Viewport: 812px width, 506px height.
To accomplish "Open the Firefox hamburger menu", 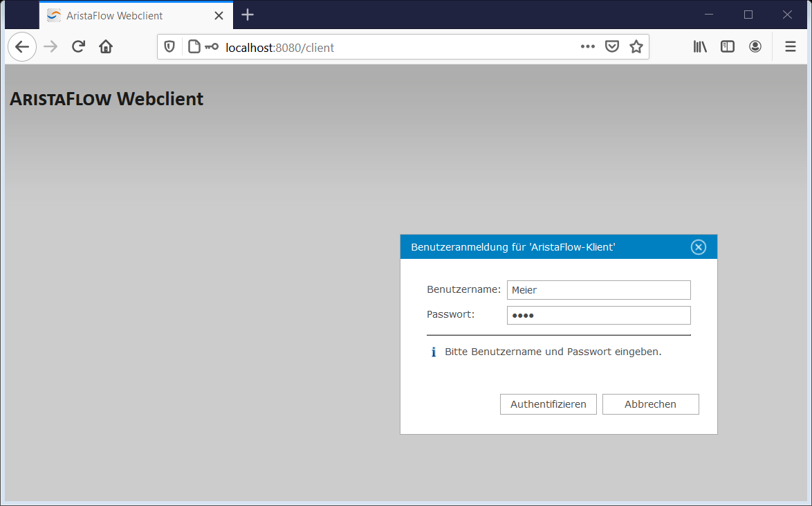I will [791, 47].
